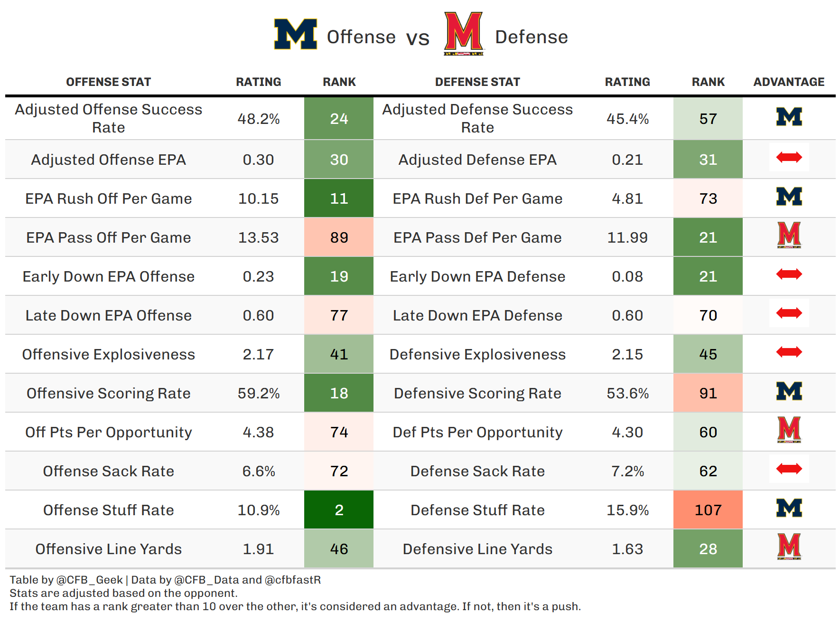Click the rank 89 cell for EPA Pass Offense
Viewport: 840px width, 623px height.
[339, 237]
